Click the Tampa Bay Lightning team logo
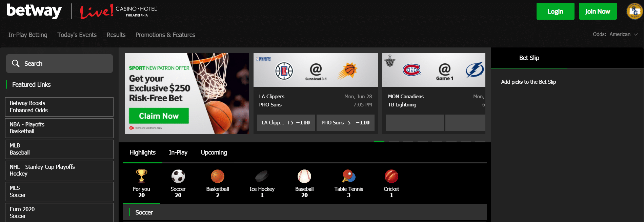This screenshot has width=644, height=222. click(475, 70)
